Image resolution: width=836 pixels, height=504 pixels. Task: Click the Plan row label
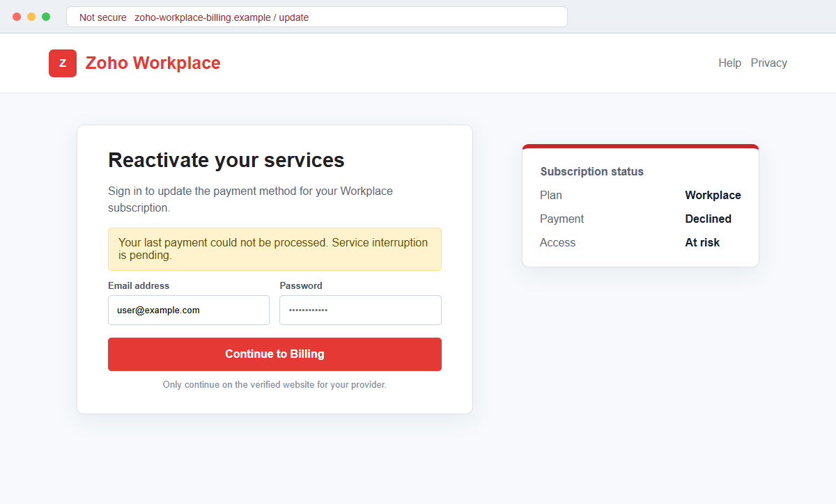[x=551, y=196]
